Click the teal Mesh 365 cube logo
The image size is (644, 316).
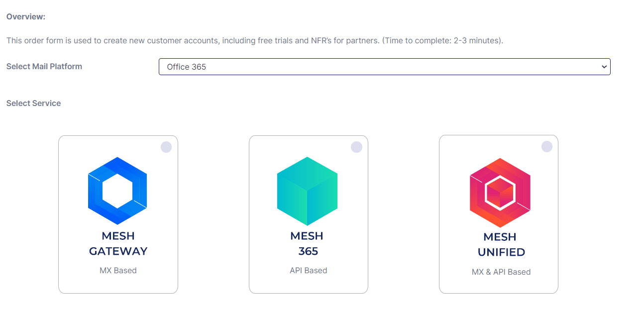pos(307,191)
